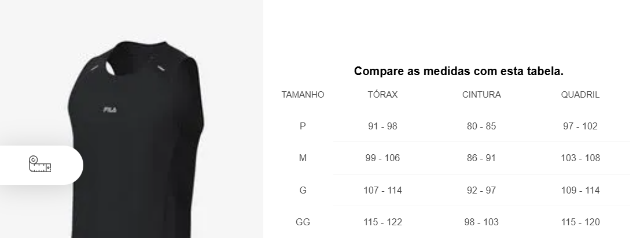Click the 99 - 106 tórax value
Image resolution: width=644 pixels, height=238 pixels.
[x=382, y=158]
